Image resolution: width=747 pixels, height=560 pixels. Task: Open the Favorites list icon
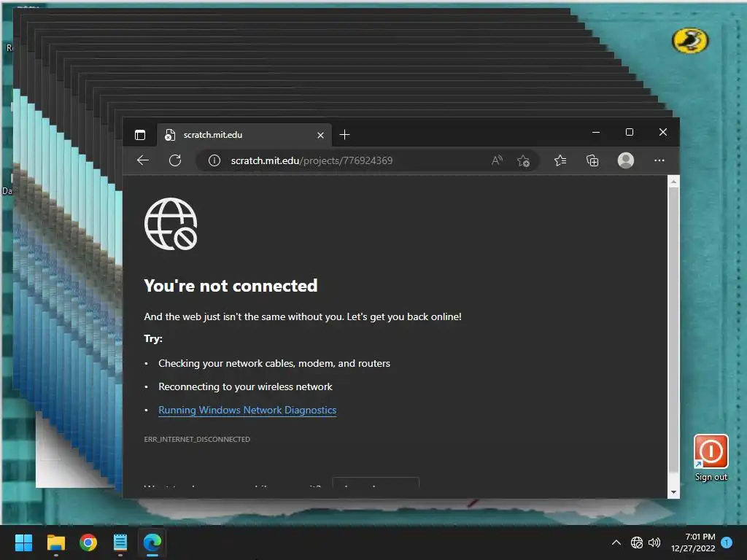point(560,160)
